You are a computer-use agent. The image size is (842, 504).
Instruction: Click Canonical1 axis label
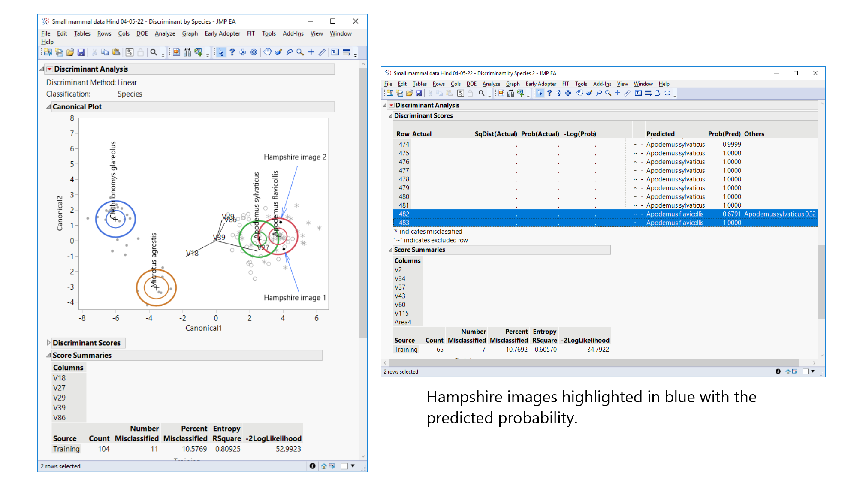coord(203,328)
